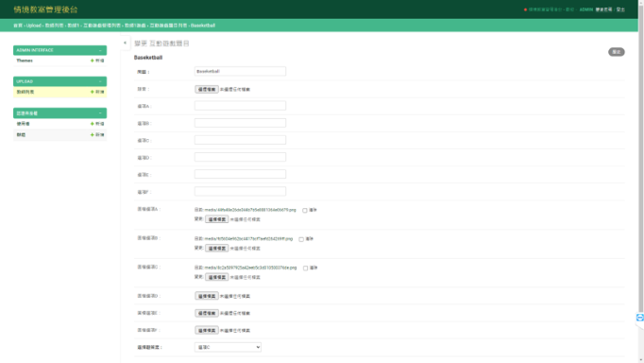Click the ADMIN username text in header

click(x=586, y=9)
